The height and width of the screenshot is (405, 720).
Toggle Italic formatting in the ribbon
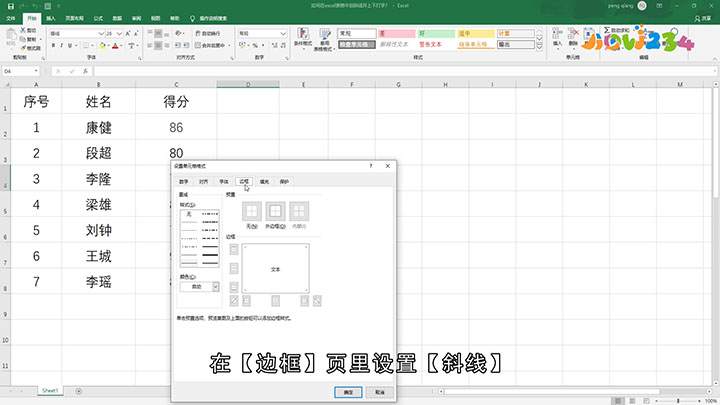[x=62, y=45]
